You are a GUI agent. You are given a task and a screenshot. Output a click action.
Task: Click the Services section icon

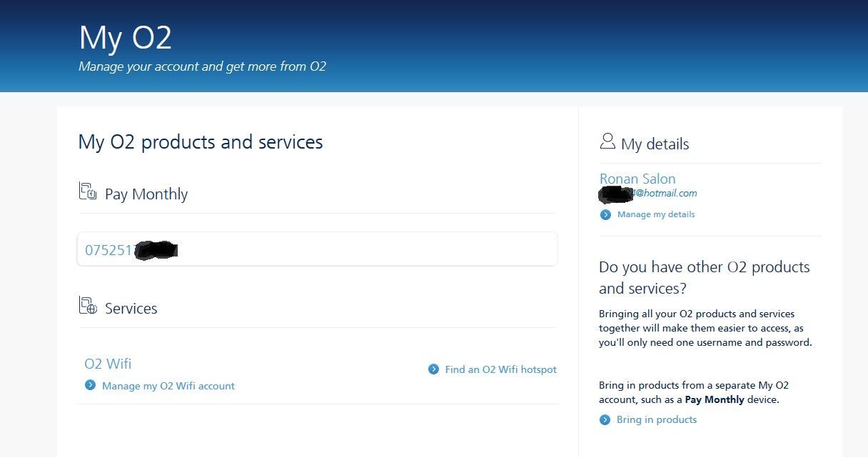pos(86,305)
